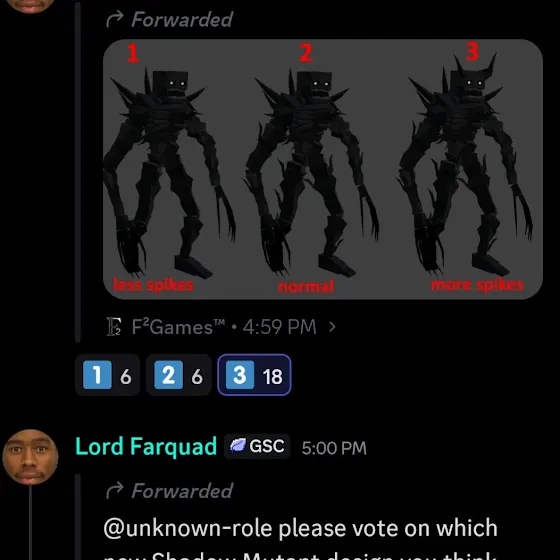Click the 4:59 PM forwarded timestamp

[280, 327]
